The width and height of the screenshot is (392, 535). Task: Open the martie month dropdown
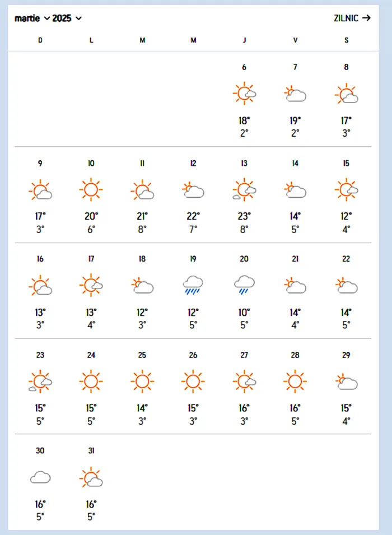coord(31,18)
